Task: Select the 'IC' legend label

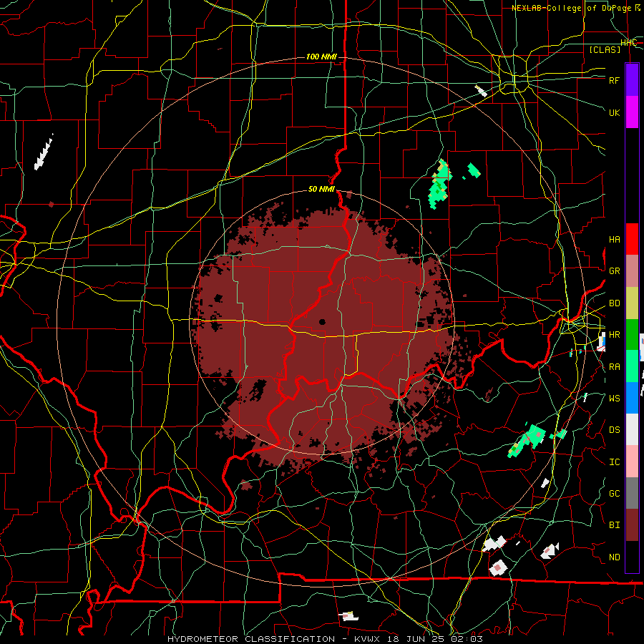Action: 615,462
